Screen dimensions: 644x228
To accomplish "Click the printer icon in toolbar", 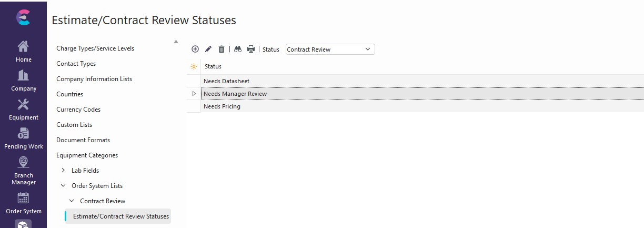I will (251, 49).
